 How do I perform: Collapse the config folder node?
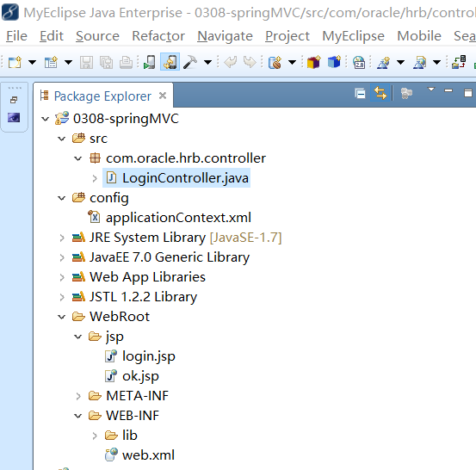pyautogui.click(x=62, y=198)
